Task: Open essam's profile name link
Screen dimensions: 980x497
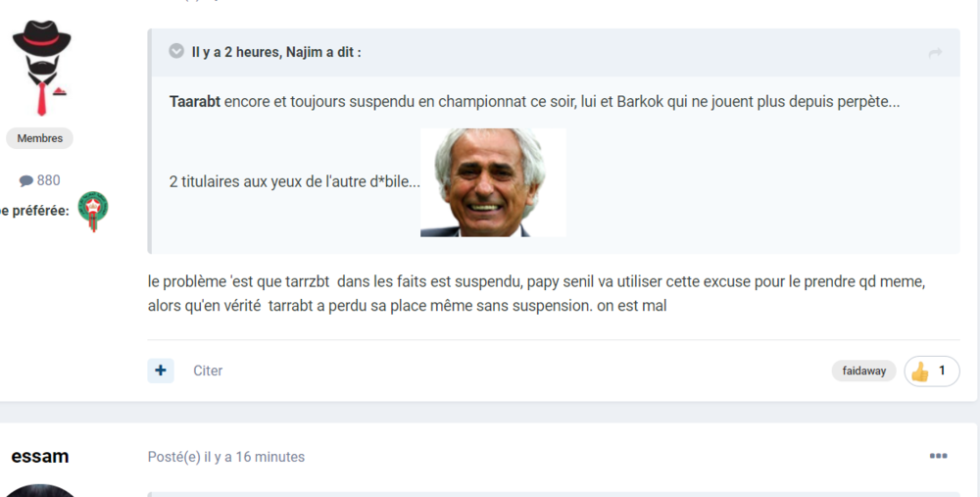Action: pos(40,457)
